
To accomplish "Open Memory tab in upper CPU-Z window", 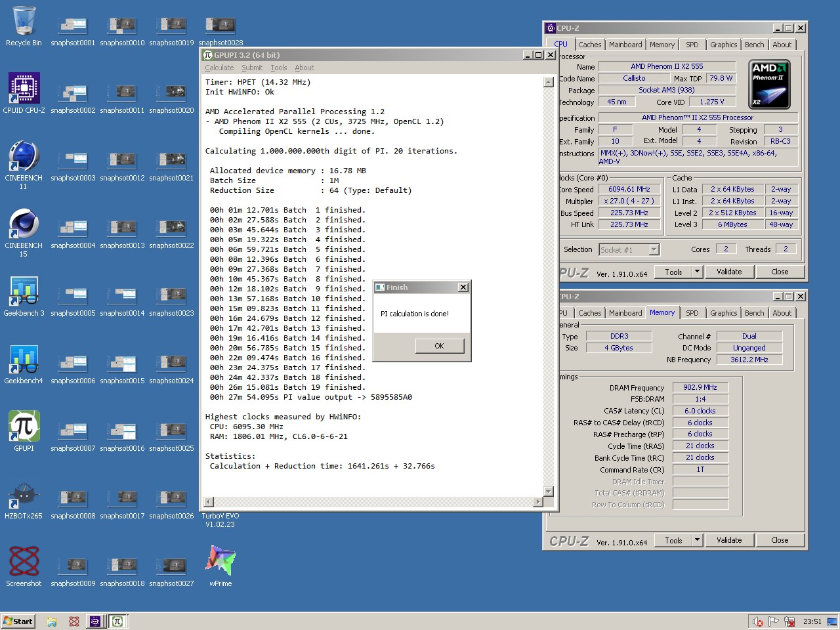I will point(661,45).
